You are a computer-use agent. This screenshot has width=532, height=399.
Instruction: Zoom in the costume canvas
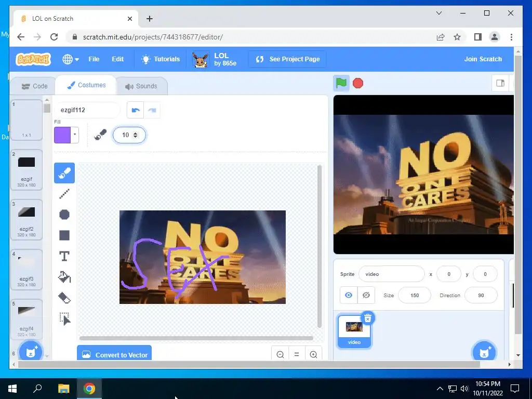pos(313,354)
